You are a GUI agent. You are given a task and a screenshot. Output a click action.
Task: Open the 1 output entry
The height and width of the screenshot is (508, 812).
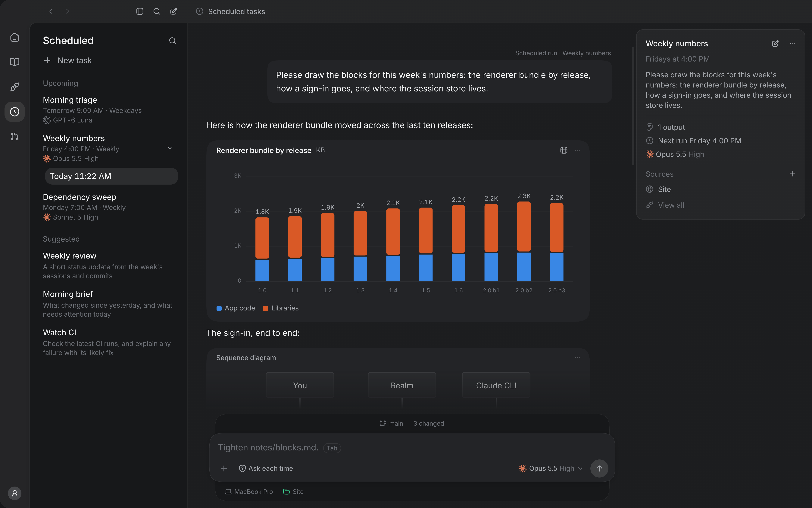(665, 127)
